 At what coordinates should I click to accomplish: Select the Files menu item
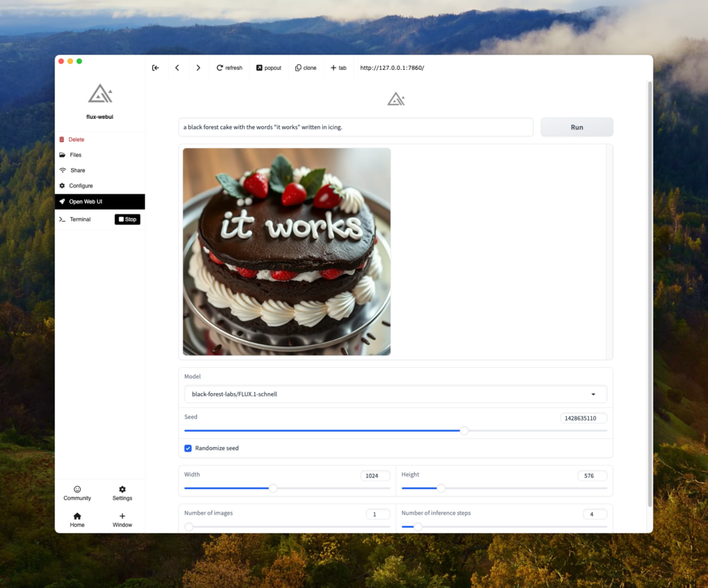(100, 155)
